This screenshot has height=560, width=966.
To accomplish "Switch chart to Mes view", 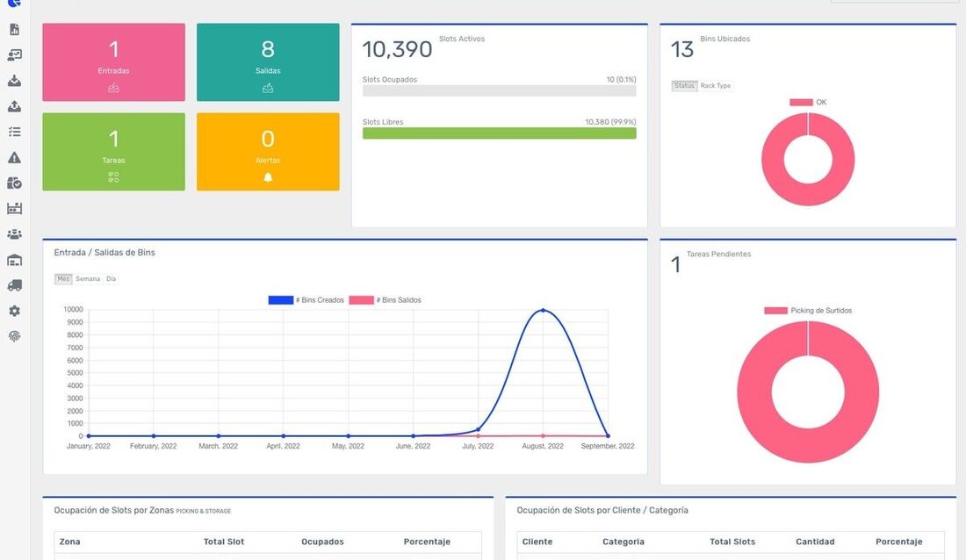I will pyautogui.click(x=63, y=279).
